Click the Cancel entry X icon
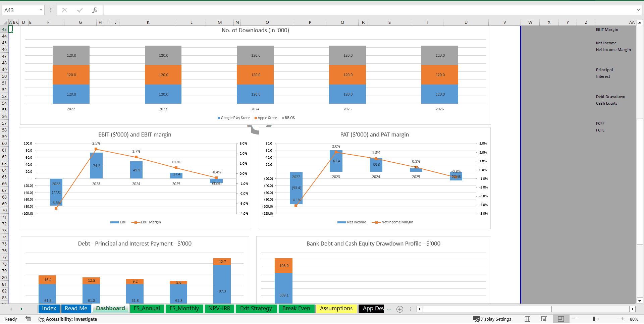The width and height of the screenshot is (644, 324). click(x=64, y=10)
